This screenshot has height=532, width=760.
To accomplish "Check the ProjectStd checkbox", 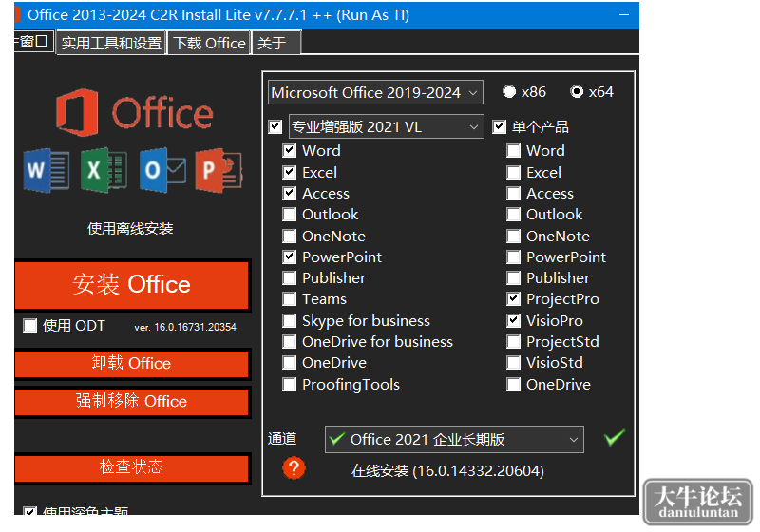I will [x=513, y=342].
